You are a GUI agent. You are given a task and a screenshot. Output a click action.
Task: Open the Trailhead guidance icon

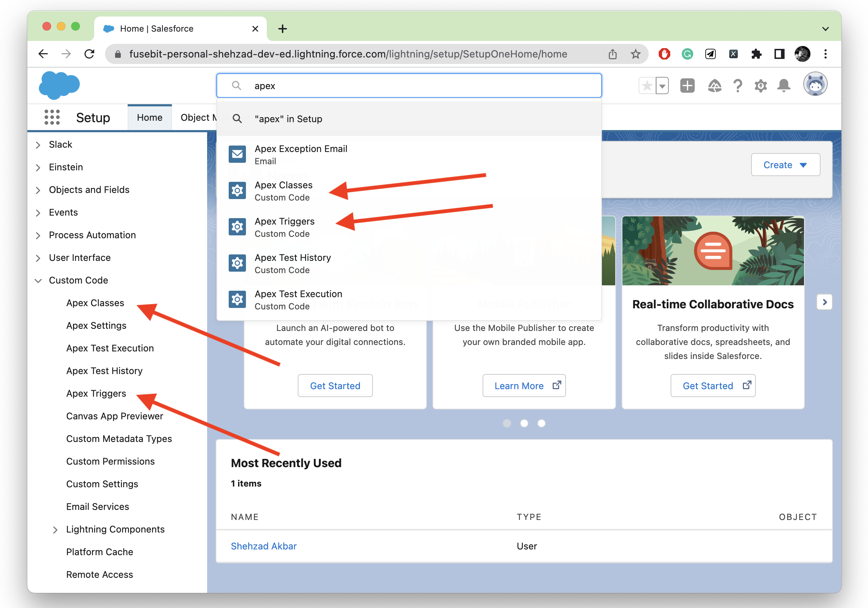click(714, 86)
